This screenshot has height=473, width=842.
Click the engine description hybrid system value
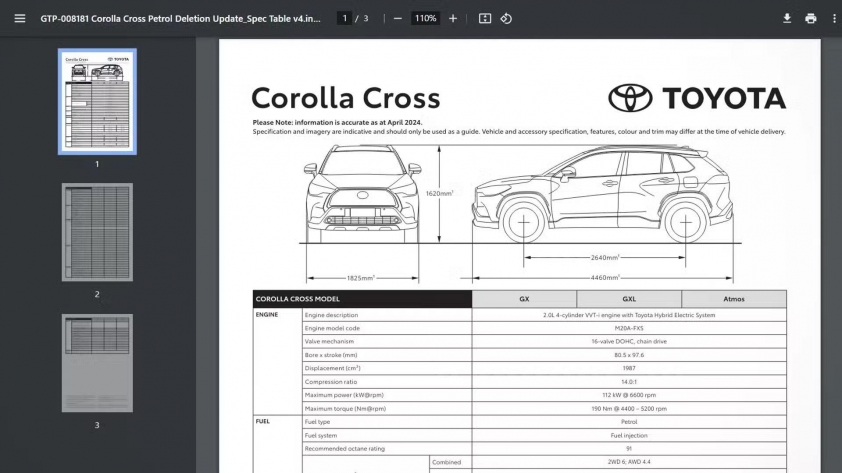coord(629,315)
